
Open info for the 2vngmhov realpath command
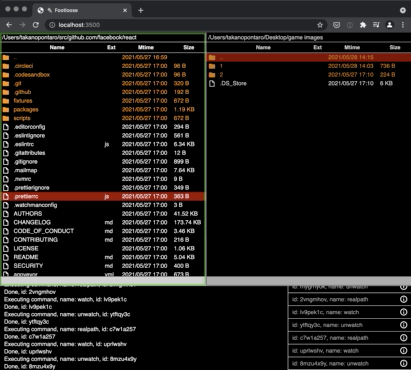pyautogui.click(x=403, y=299)
